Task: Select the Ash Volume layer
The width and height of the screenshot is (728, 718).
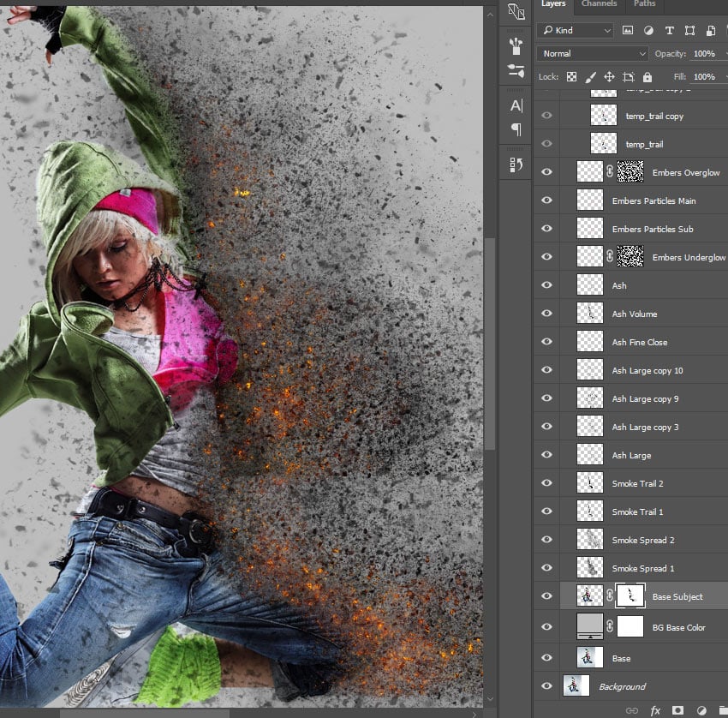Action: pos(635,314)
